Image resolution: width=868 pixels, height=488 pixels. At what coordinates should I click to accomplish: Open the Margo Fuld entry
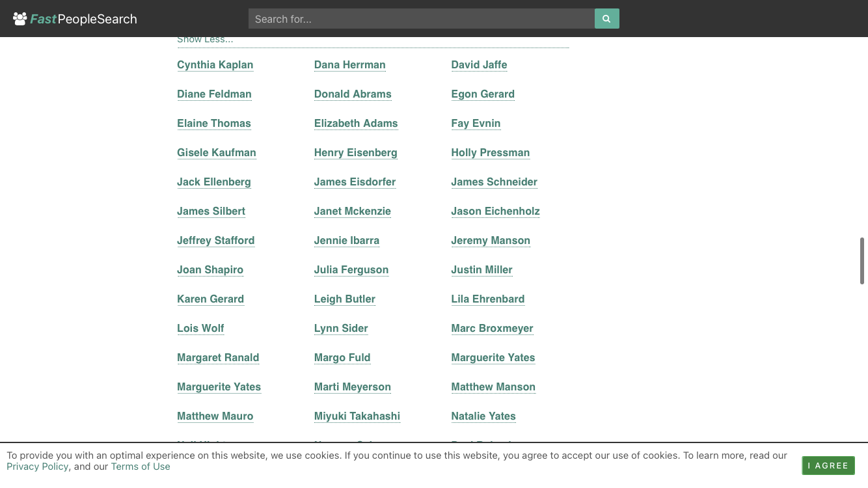342,357
